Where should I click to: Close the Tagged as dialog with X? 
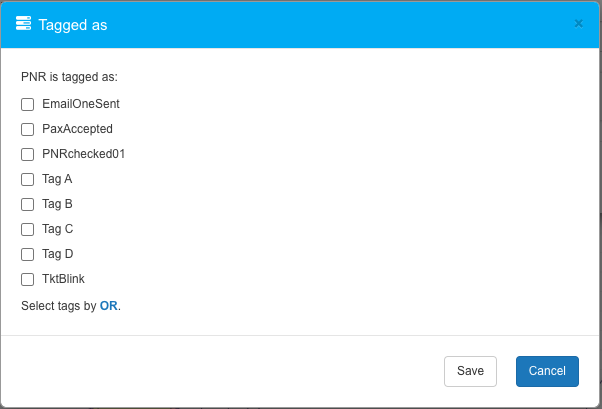[578, 24]
